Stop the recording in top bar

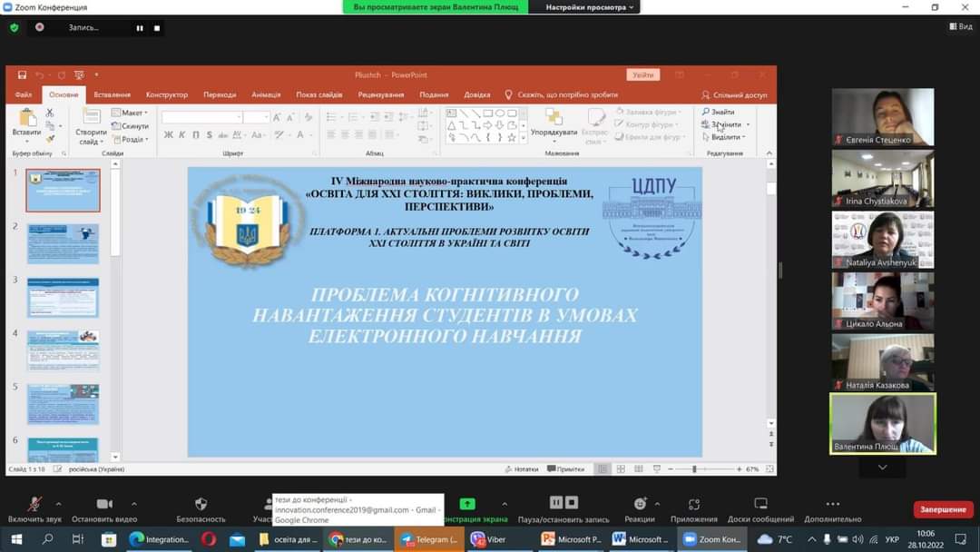point(157,28)
